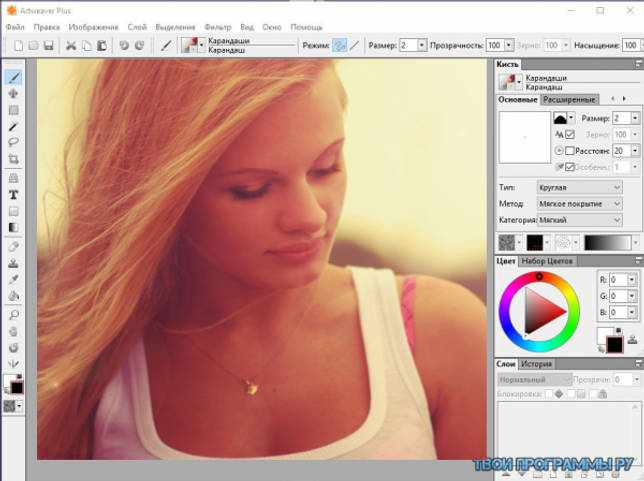This screenshot has width=644, height=481.
Task: Toggle straight line mode next to Режим
Action: [x=354, y=45]
